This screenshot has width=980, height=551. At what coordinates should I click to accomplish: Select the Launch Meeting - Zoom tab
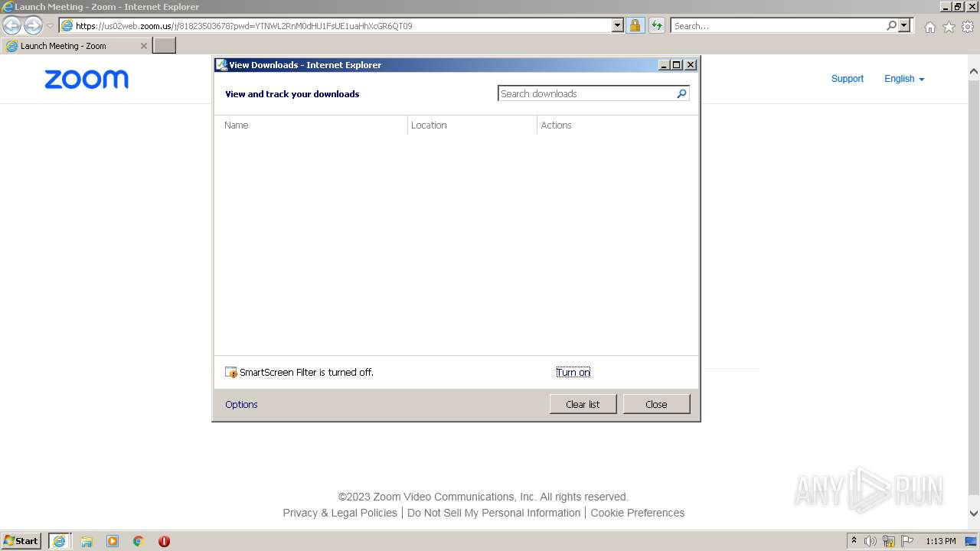click(75, 46)
